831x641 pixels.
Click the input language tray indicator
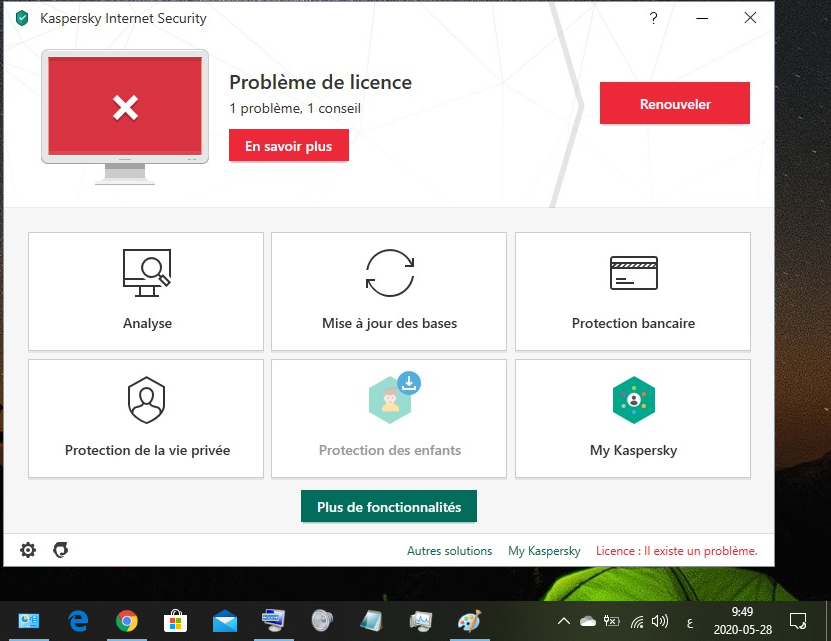click(x=689, y=623)
